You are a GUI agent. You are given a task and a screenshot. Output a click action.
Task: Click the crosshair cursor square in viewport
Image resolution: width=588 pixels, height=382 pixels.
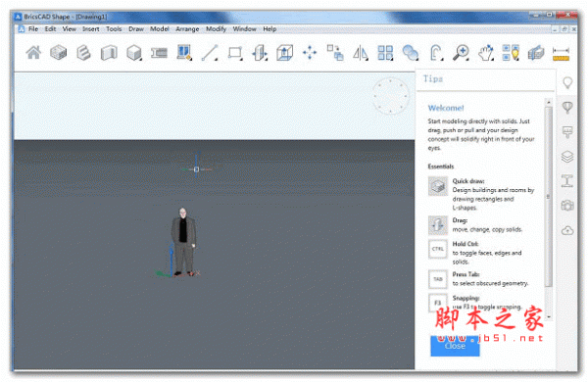pos(196,169)
